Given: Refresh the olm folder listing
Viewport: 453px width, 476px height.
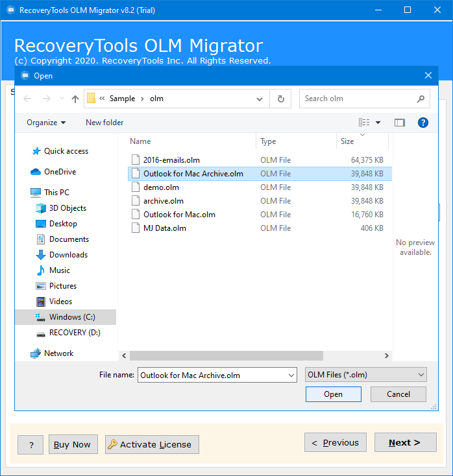Looking at the screenshot, I should (281, 99).
